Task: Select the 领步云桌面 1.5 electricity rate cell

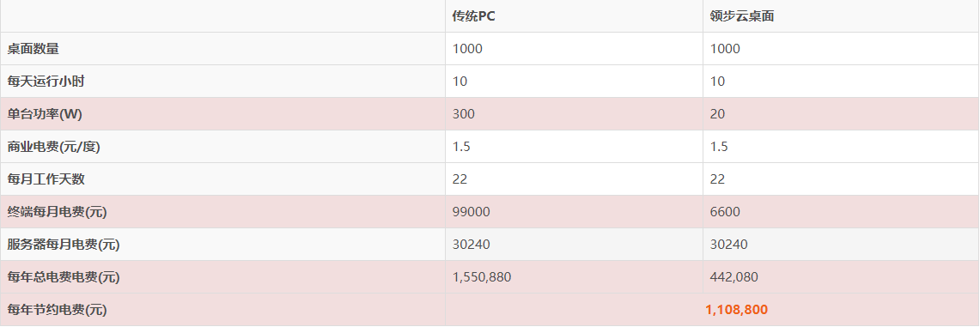Action: coord(719,147)
